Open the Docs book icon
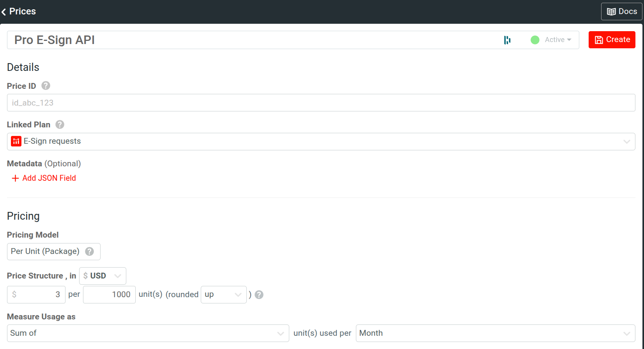The image size is (644, 349). [611, 12]
